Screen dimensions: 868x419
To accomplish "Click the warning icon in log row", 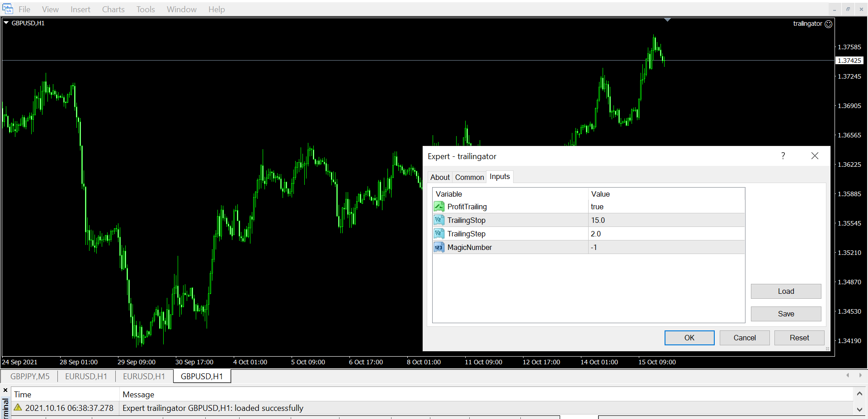I will 18,408.
